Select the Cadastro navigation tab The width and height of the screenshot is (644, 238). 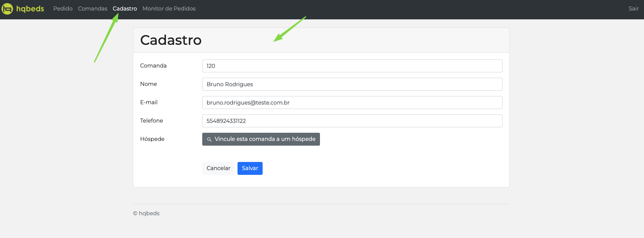tap(125, 8)
